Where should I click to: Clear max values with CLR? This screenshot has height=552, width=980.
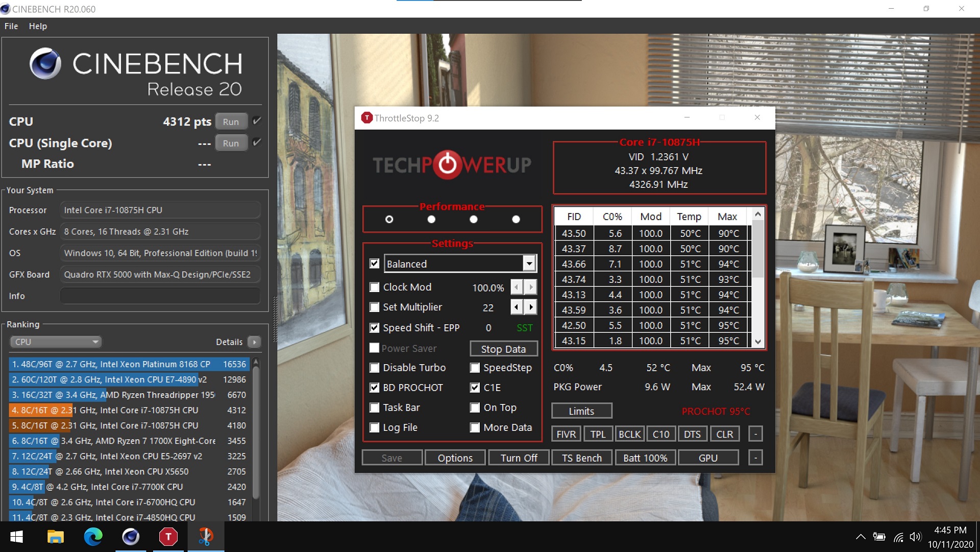point(724,434)
